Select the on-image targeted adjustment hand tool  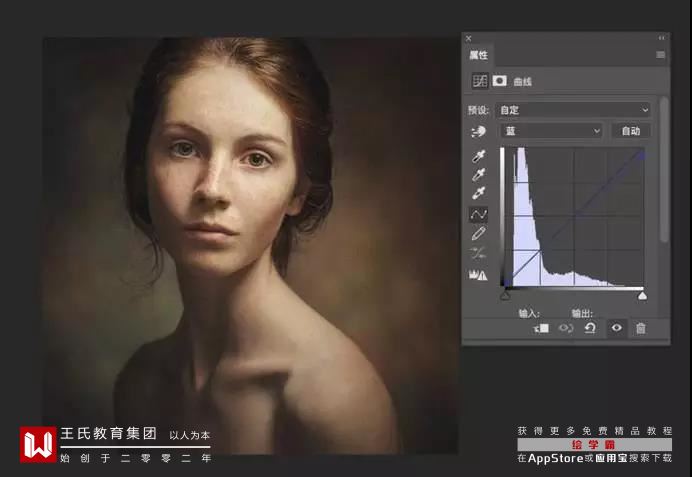point(478,131)
